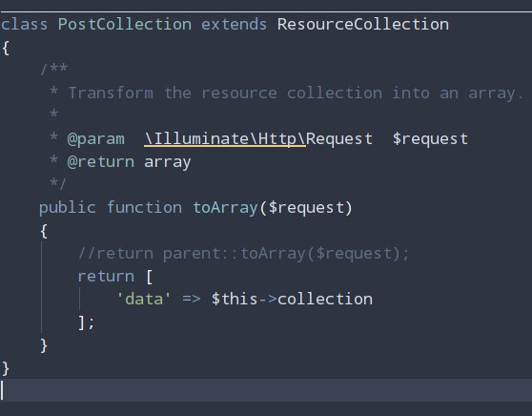Click the toArray method name
The image size is (532, 416).
coord(225,208)
